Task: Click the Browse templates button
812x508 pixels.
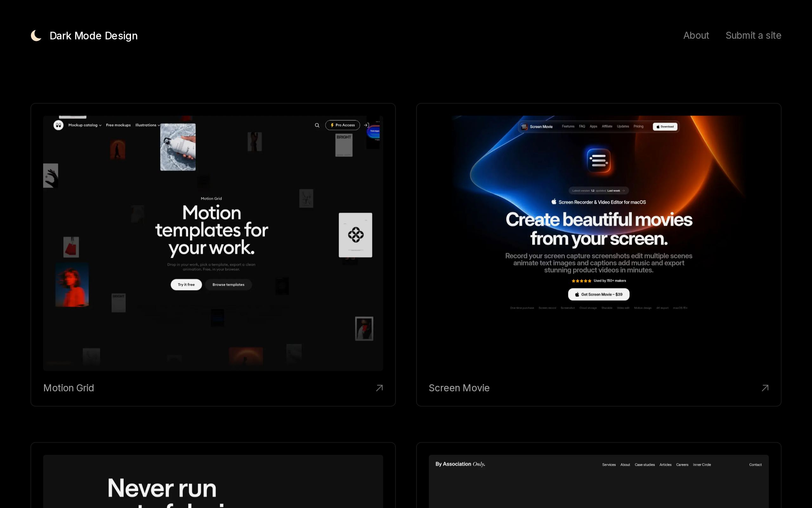Action: pos(228,284)
